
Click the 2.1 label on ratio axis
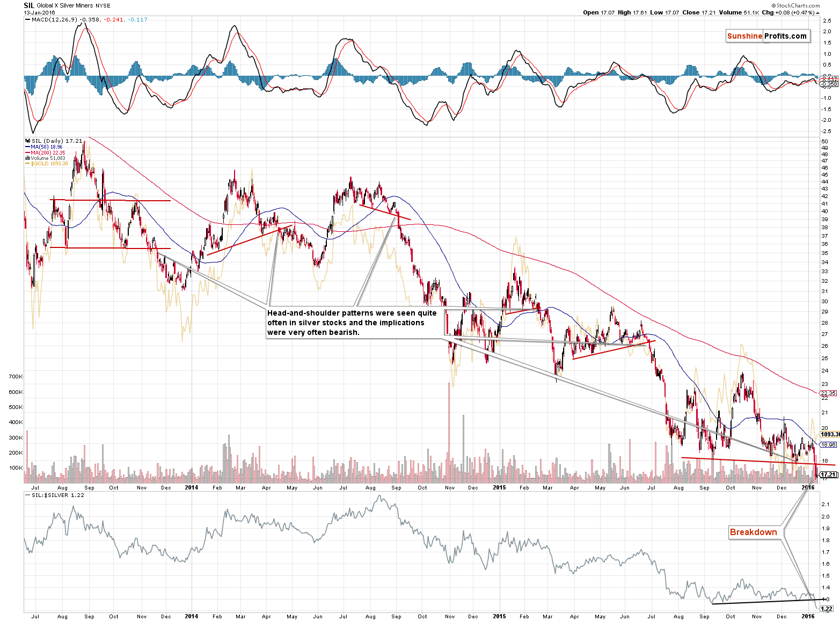pos(825,505)
